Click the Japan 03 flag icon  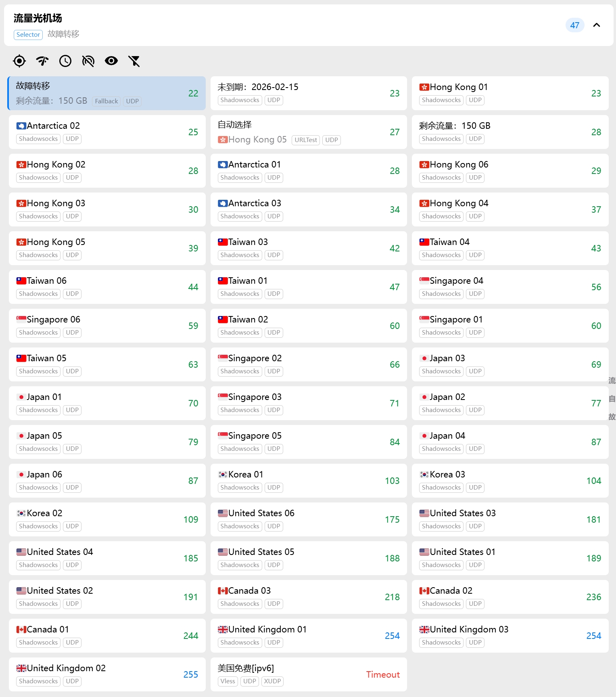(424, 358)
